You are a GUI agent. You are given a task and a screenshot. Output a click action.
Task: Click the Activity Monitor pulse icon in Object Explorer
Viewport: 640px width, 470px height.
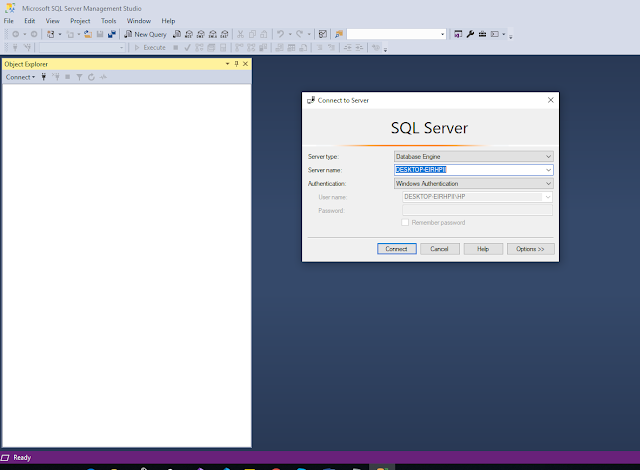(103, 77)
